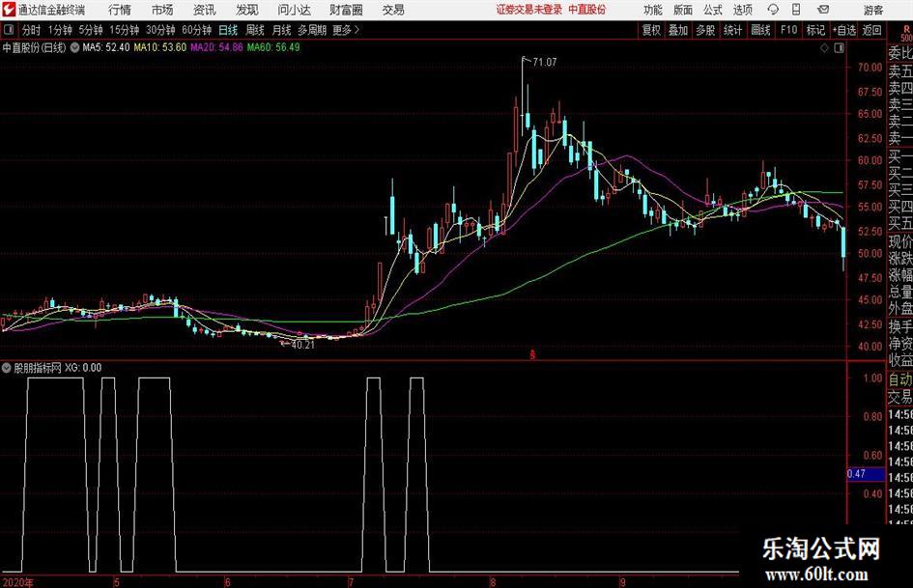Open the 市场 menu

[162, 10]
